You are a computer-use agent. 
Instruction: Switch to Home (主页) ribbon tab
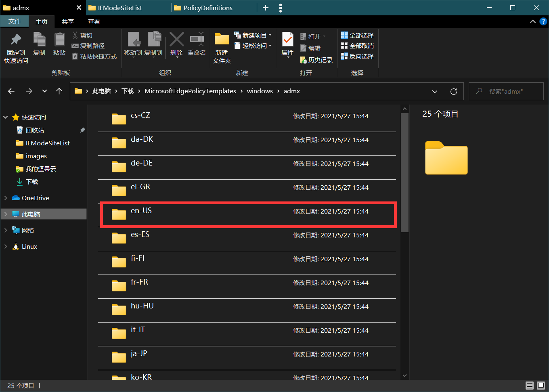tap(42, 21)
